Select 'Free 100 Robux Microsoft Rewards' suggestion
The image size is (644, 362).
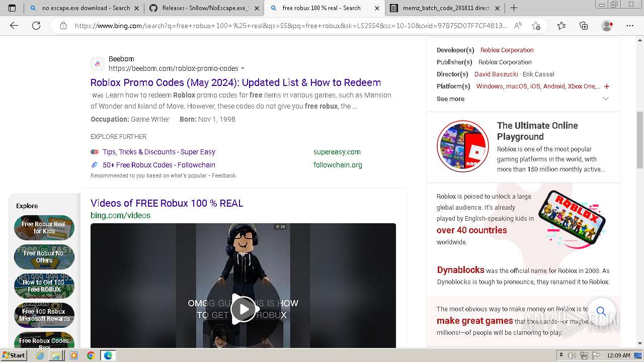(x=44, y=315)
